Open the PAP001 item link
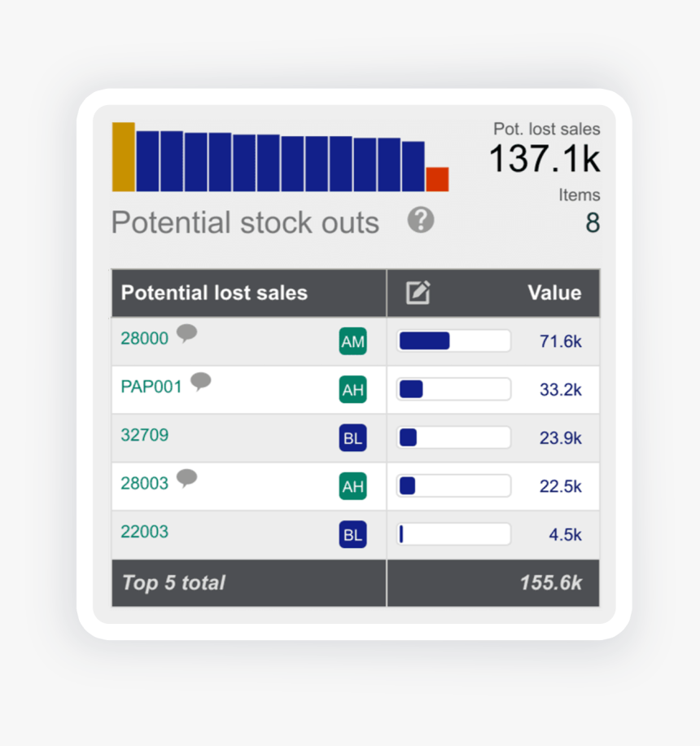Viewport: 700px width, 746px height. (x=151, y=387)
